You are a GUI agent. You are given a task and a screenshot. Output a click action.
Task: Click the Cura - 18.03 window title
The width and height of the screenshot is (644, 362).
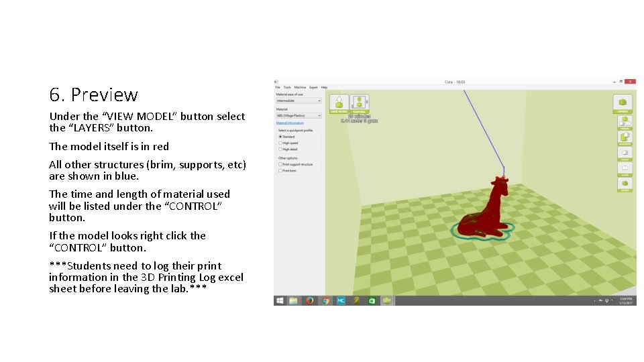(x=455, y=82)
